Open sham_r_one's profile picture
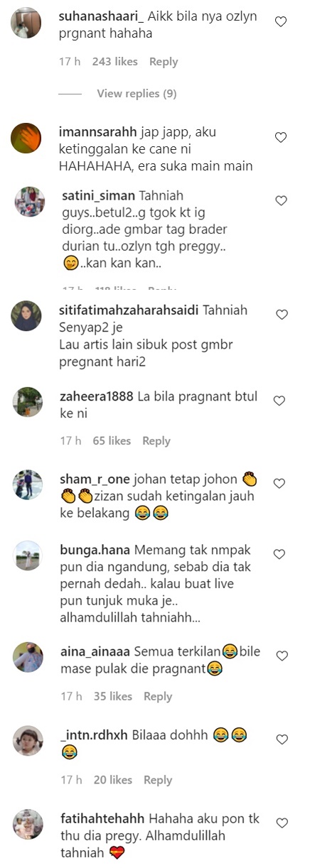This screenshot has width=310, height=868. [27, 484]
